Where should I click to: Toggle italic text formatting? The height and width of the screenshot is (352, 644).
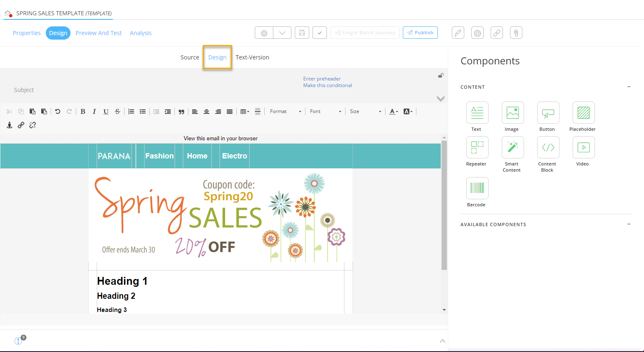(x=94, y=112)
